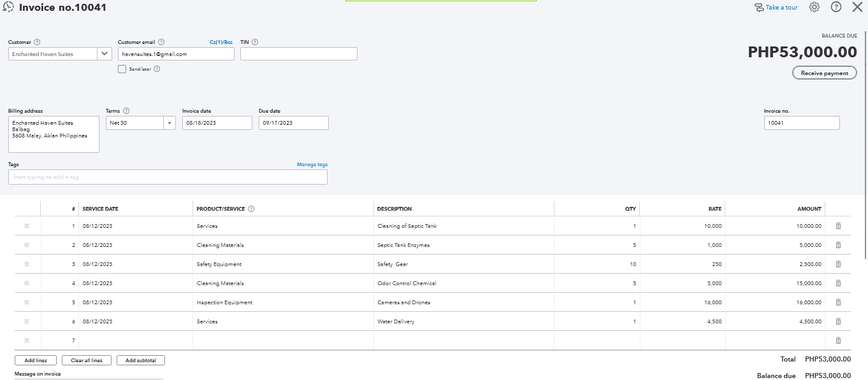
Task: Open recent transactions history icon
Action: (8, 8)
